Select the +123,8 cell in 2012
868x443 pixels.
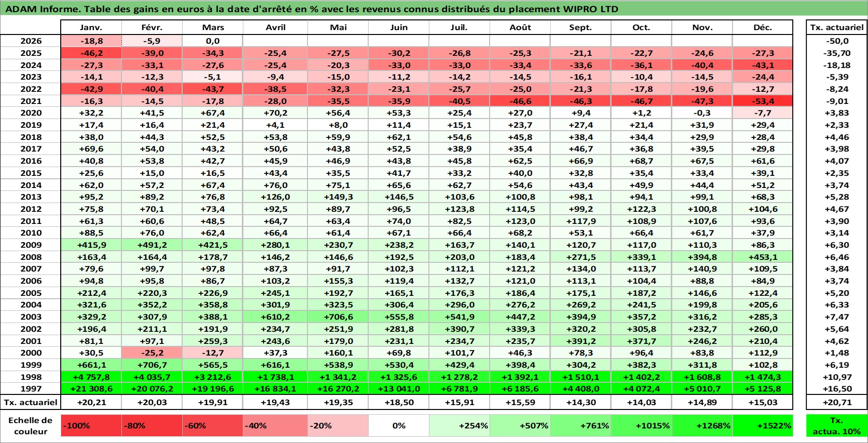pyautogui.click(x=460, y=209)
